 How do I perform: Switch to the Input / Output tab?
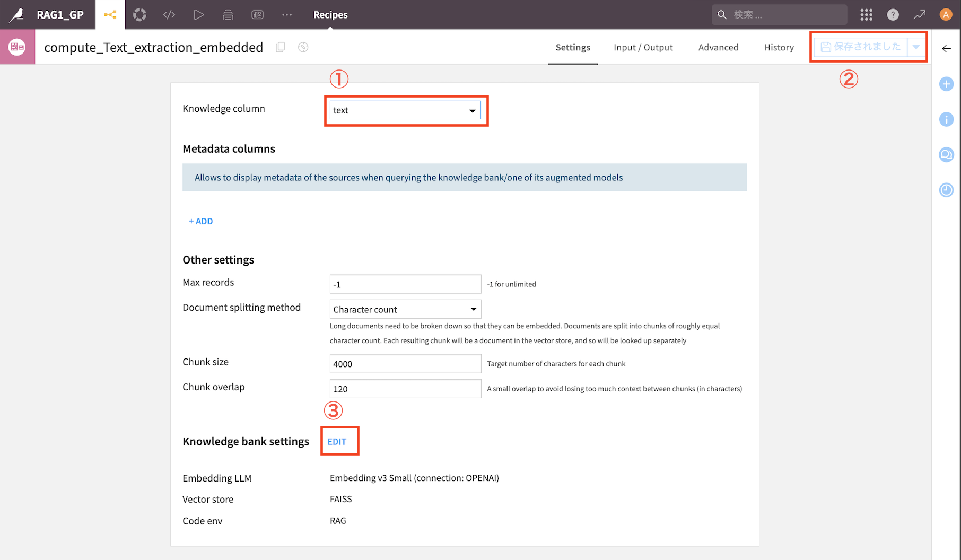(x=643, y=47)
